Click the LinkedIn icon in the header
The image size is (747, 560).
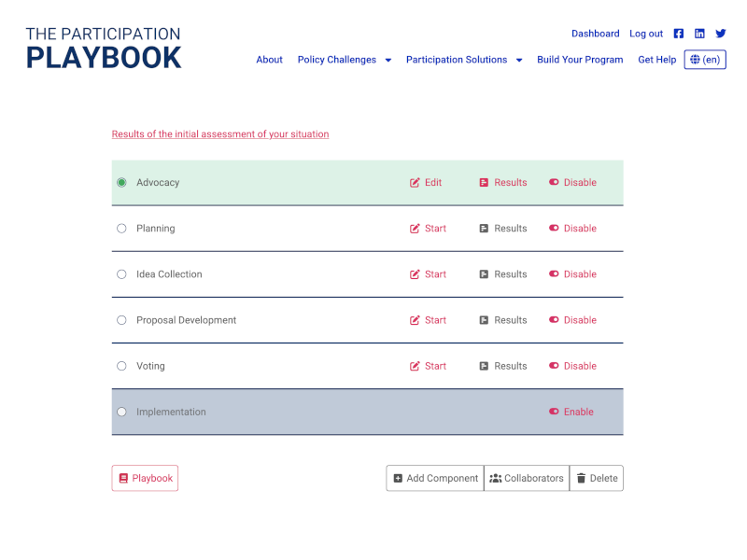(x=699, y=34)
